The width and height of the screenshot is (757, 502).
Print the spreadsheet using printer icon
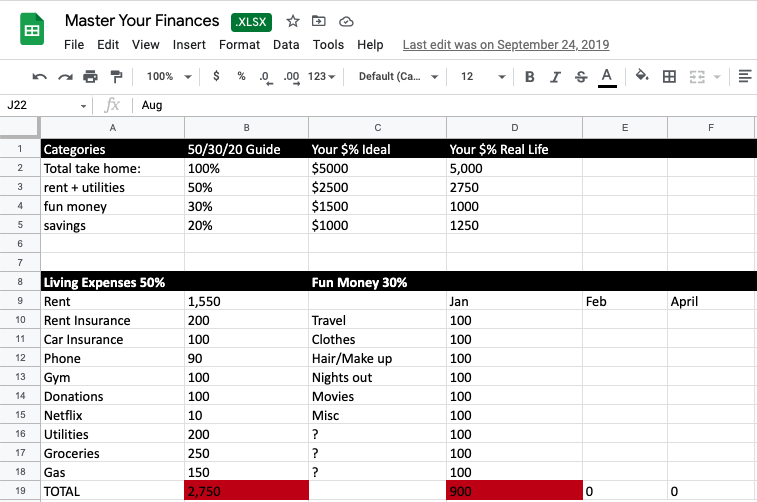coord(90,76)
